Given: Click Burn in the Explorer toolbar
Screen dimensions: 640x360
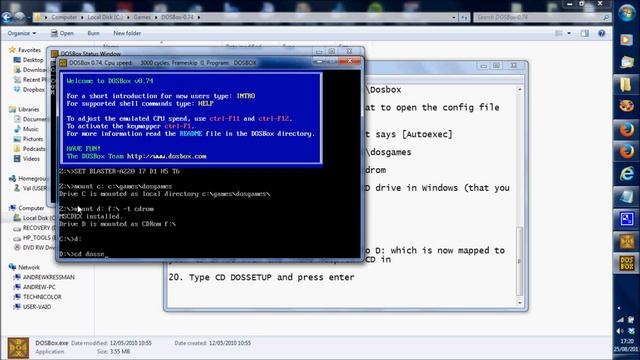Looking at the screenshot, I should coord(93,33).
